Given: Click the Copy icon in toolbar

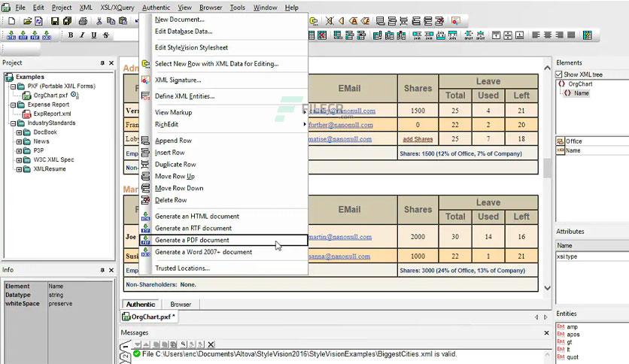Looking at the screenshot, I should 111,21.
